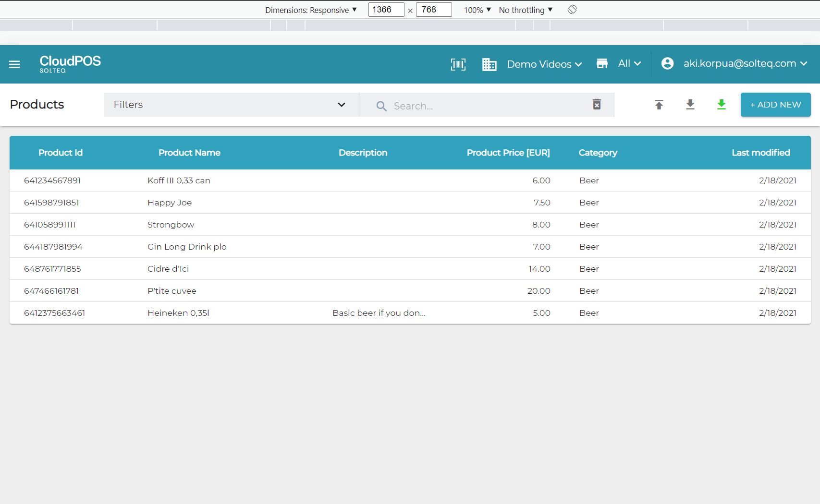Image resolution: width=820 pixels, height=504 pixels.
Task: Click the upload arrow icon
Action: pos(659,105)
